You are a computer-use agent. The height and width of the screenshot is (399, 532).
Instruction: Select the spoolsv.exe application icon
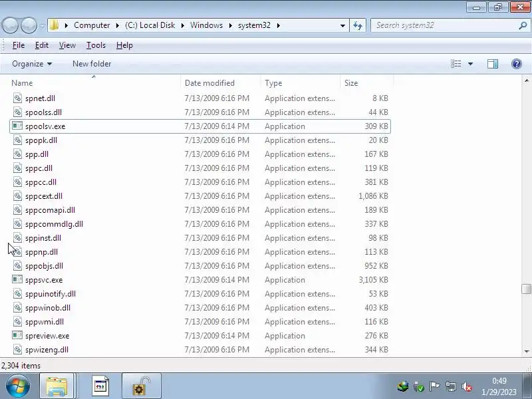[17, 126]
